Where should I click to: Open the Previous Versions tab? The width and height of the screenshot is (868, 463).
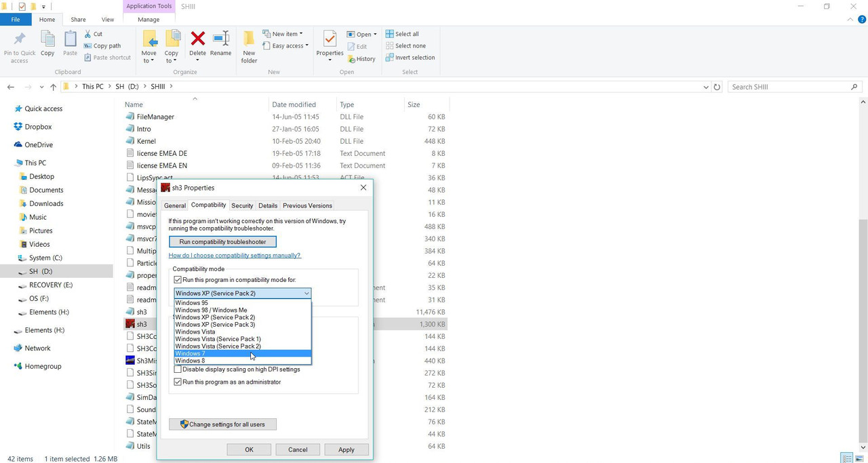[307, 205]
